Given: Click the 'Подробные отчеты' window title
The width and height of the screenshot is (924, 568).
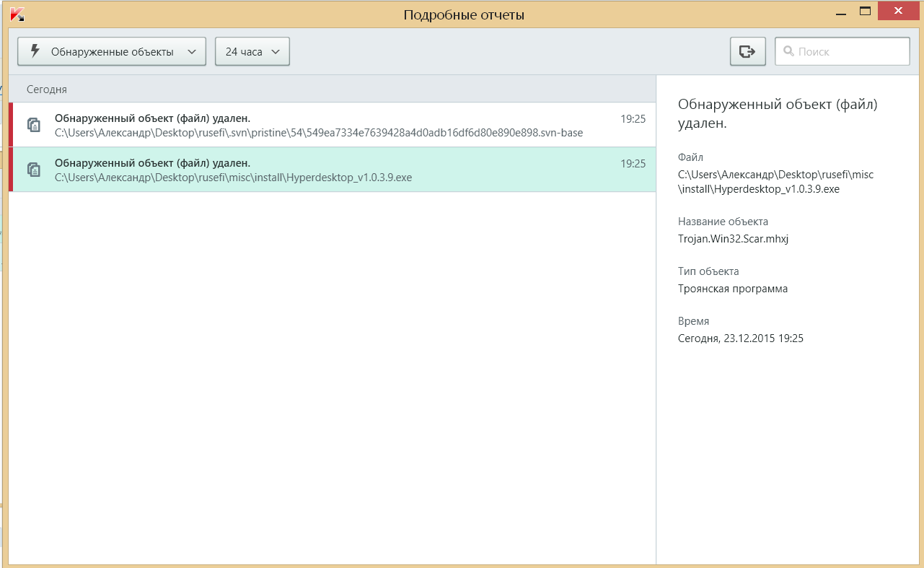Looking at the screenshot, I should [x=464, y=14].
